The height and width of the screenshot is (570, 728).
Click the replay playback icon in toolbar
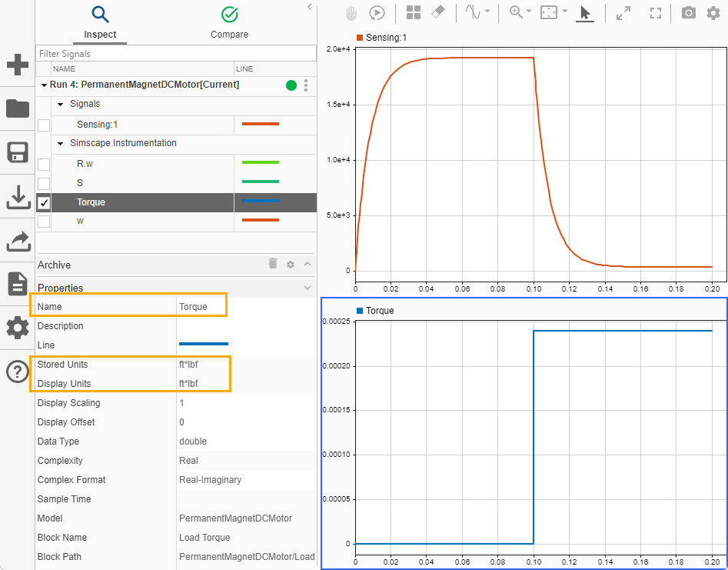tap(377, 13)
